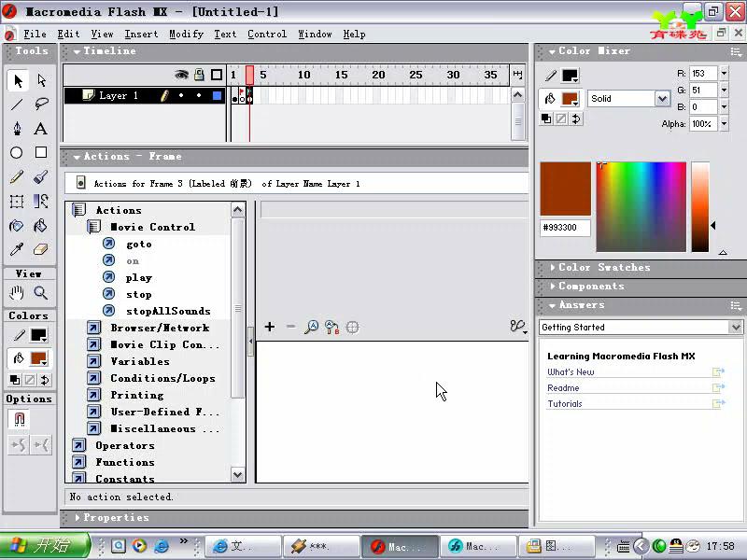Click the Smooth option button
The height and width of the screenshot is (560, 747).
[18, 445]
